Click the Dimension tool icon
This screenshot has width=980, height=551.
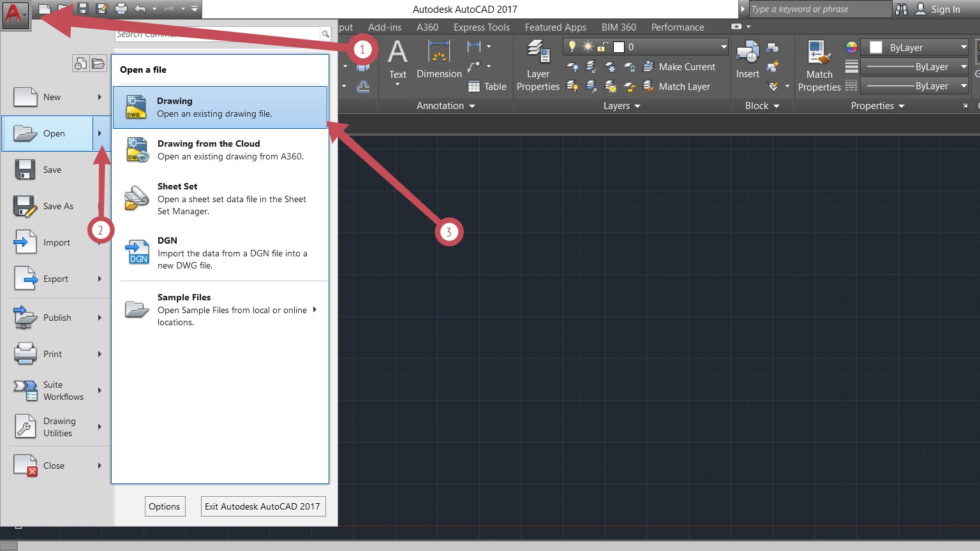[439, 52]
